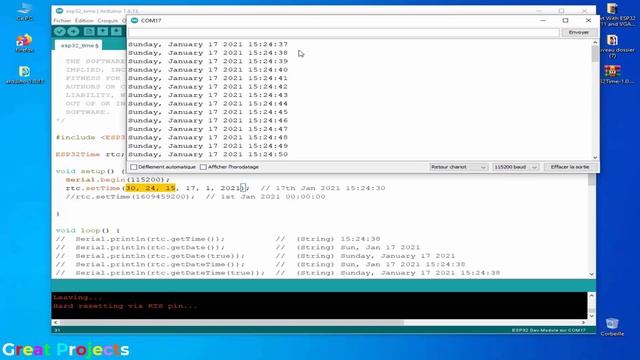Click the code editor scroll down arrow
This screenshot has width=640, height=360.
click(x=591, y=274)
